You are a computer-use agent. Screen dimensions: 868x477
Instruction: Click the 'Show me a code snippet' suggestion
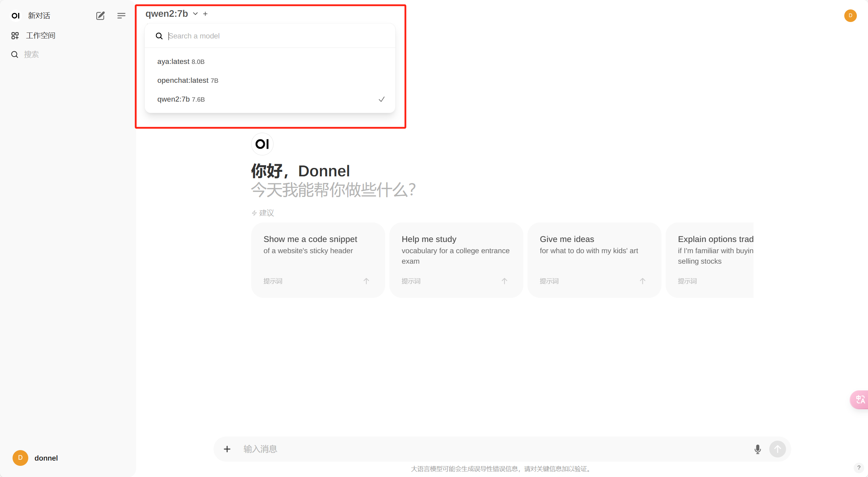point(317,260)
